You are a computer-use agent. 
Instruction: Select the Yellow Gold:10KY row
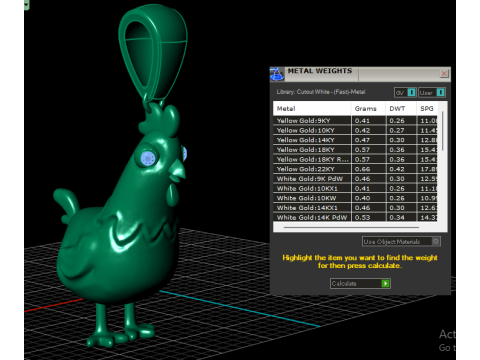355,130
